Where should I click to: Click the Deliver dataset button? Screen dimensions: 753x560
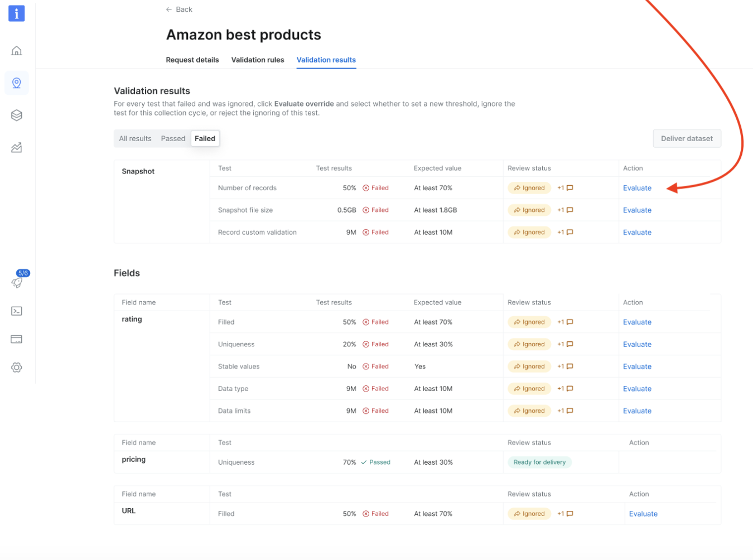pos(687,138)
